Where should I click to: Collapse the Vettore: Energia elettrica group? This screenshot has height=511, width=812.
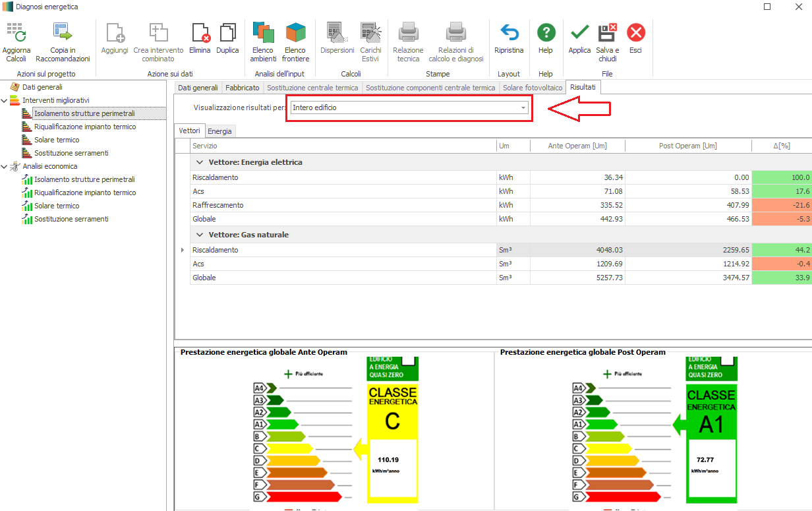(x=200, y=162)
